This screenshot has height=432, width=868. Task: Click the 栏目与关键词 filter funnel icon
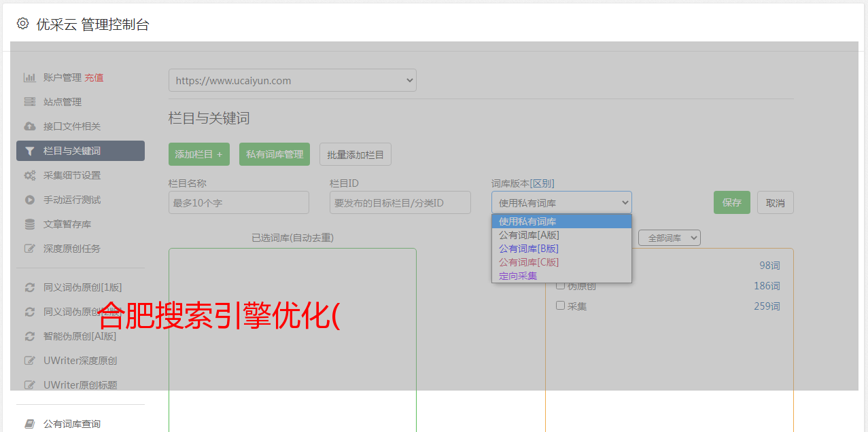[29, 151]
